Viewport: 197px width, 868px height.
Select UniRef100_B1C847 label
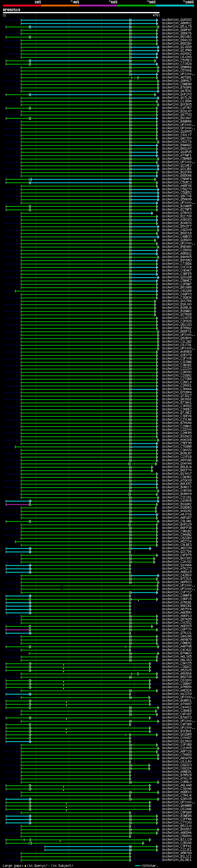point(177,118)
